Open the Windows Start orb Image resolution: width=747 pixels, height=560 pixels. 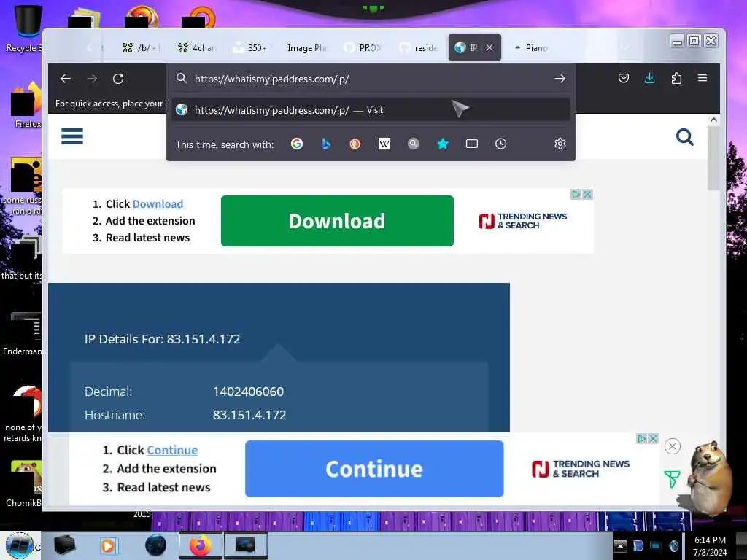pos(19,545)
